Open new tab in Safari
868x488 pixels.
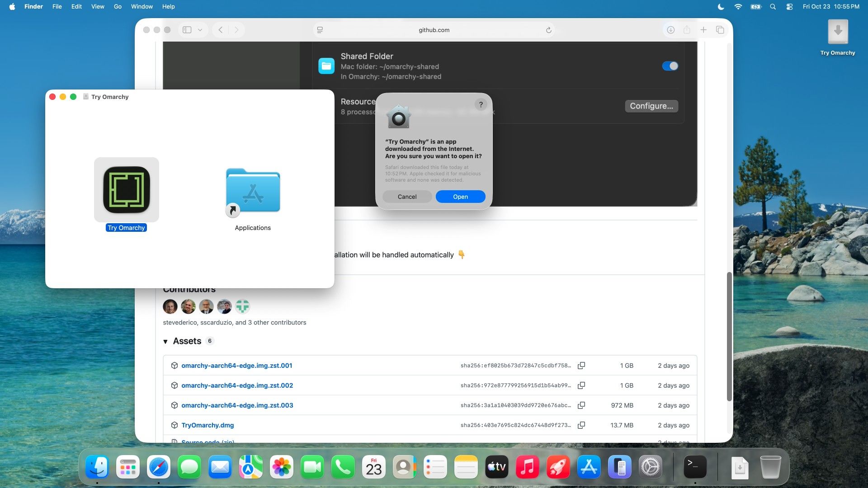pyautogui.click(x=703, y=30)
